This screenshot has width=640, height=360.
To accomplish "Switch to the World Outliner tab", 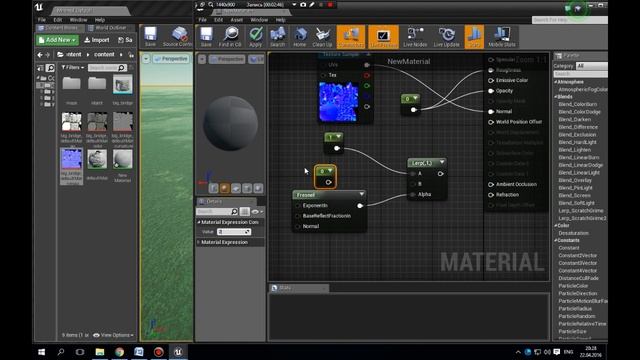I will [109, 28].
